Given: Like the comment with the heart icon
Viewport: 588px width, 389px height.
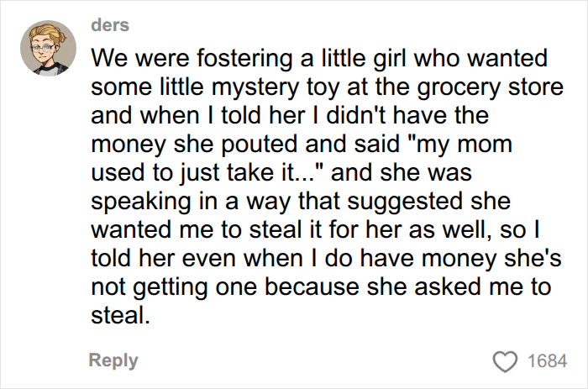Looking at the screenshot, I should tap(505, 361).
